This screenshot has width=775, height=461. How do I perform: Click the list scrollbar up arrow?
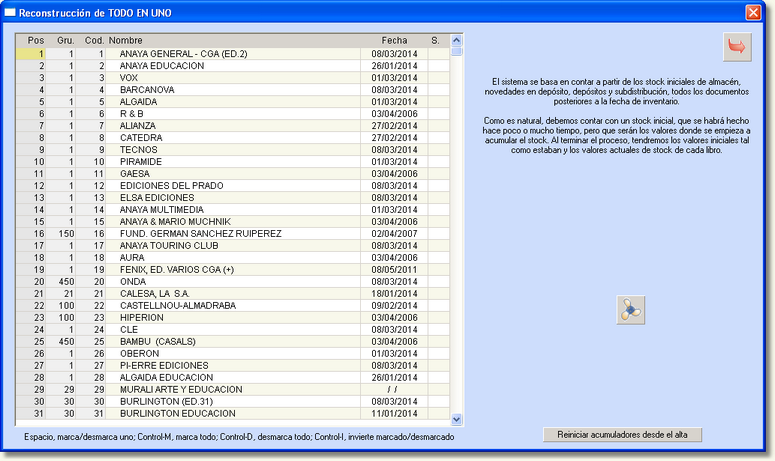[456, 41]
